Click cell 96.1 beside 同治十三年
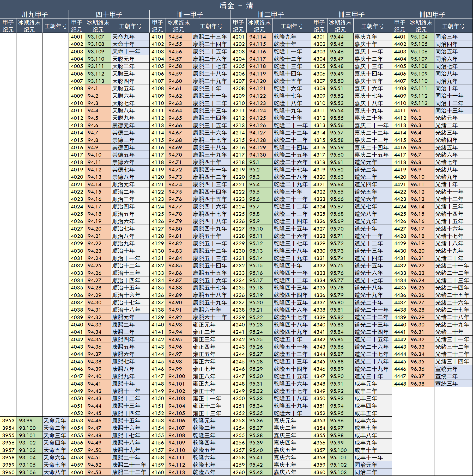This screenshot has height=476, width=473. tap(421, 110)
